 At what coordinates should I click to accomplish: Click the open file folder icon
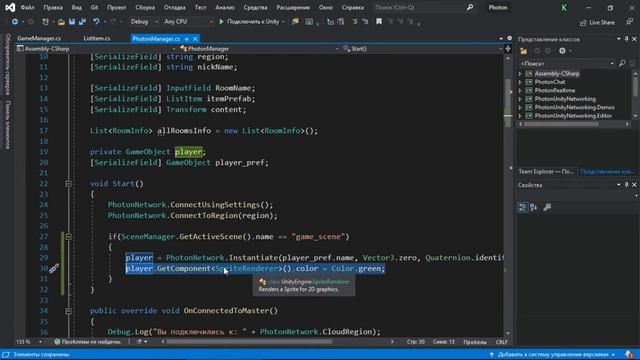[61, 22]
